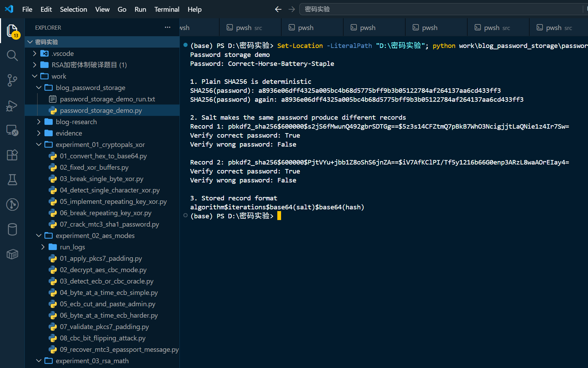Open password_storage_demo_run.txt file
The height and width of the screenshot is (368, 588).
(x=102, y=99)
